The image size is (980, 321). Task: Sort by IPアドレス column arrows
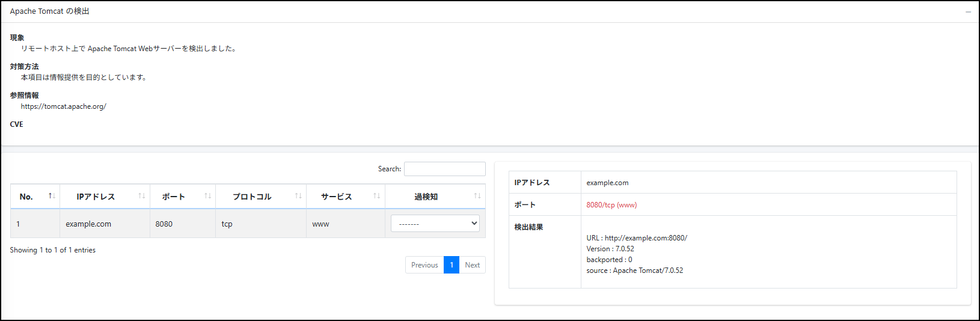(142, 196)
